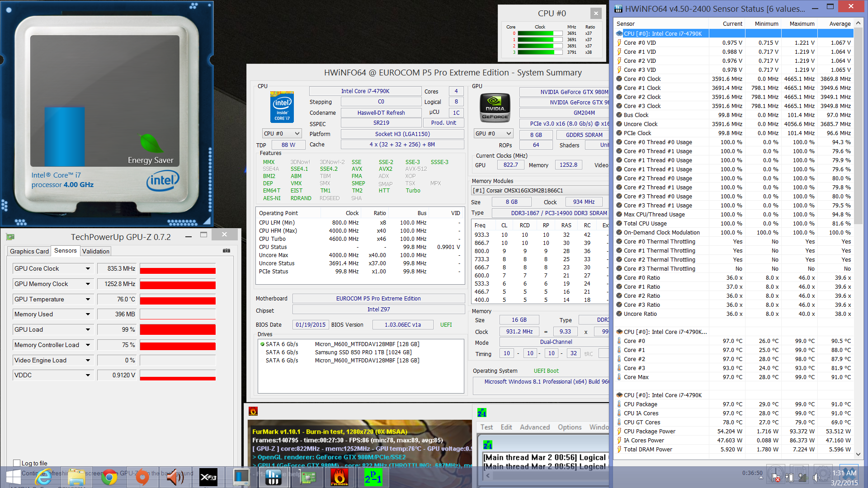Open the Corsair memory module selector
This screenshot has width=868, height=488.
[x=540, y=191]
